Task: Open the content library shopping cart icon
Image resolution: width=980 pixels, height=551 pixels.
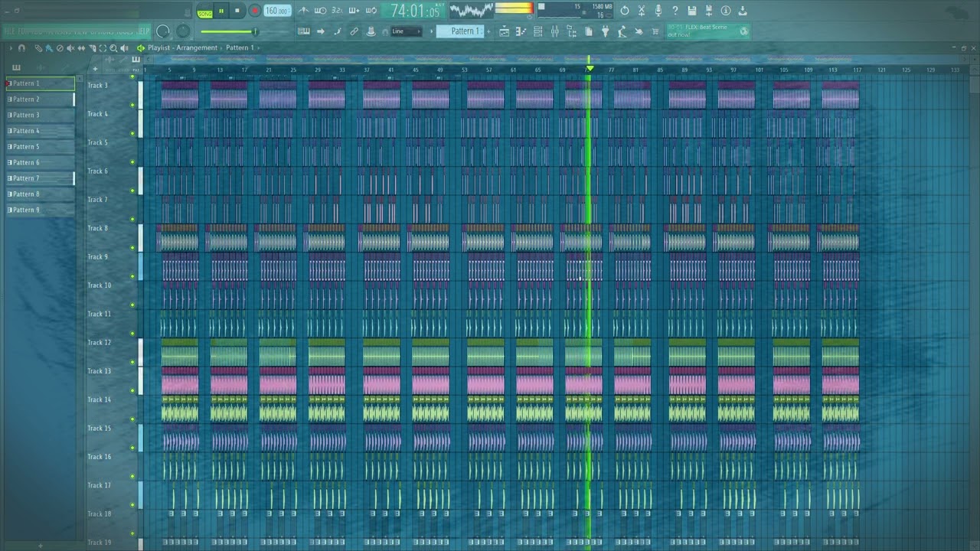Action: [655, 31]
